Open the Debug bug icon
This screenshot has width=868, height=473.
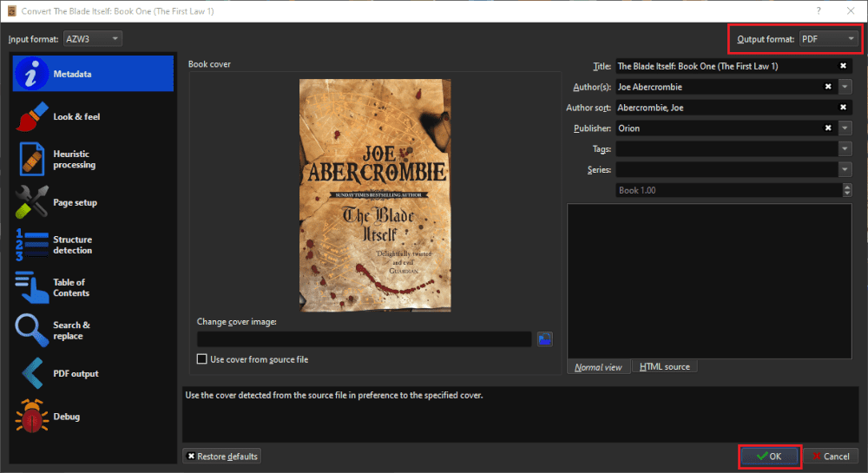31,416
